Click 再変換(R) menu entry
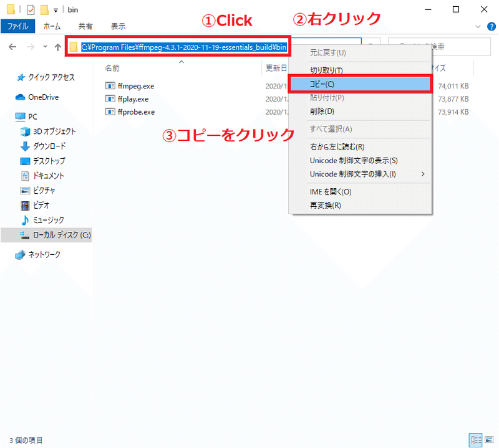The width and height of the screenshot is (499, 448). coord(360,206)
